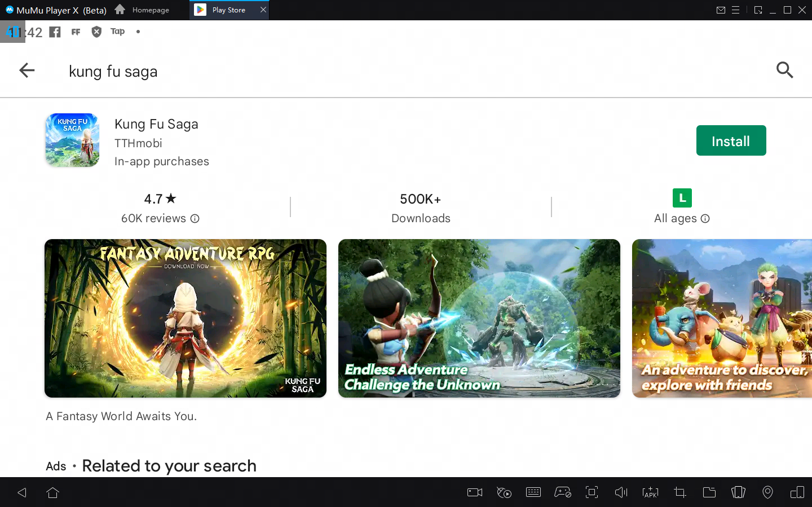Viewport: 812px width, 507px height.
Task: Open the Kung Fu Saga title
Action: tap(156, 124)
